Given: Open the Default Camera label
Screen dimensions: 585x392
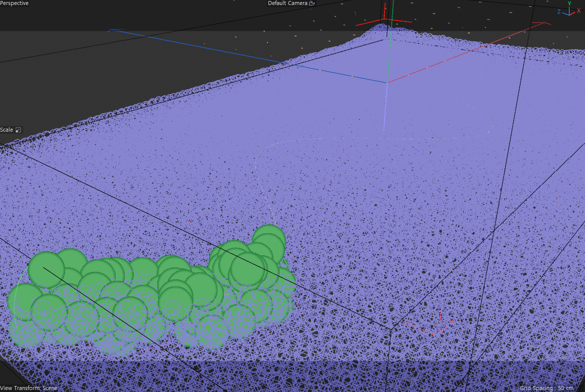Looking at the screenshot, I should [287, 4].
